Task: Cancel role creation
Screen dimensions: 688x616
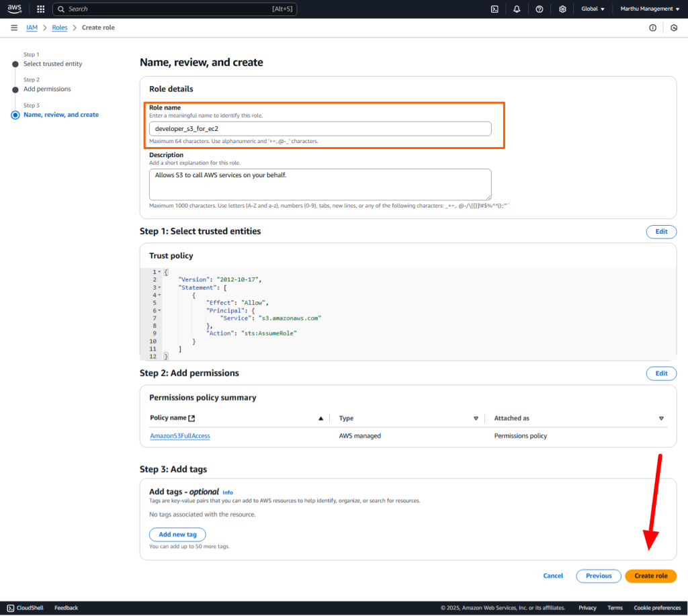Action: (x=553, y=576)
